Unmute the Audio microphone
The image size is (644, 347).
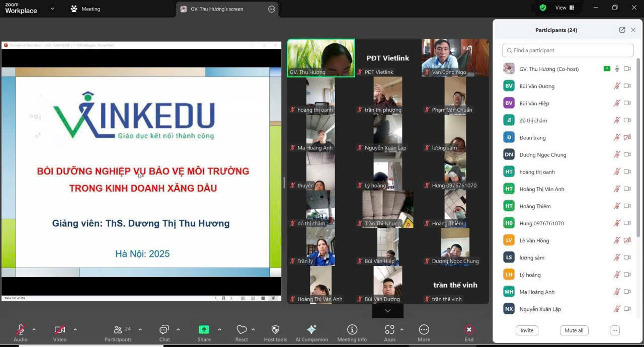(21, 330)
